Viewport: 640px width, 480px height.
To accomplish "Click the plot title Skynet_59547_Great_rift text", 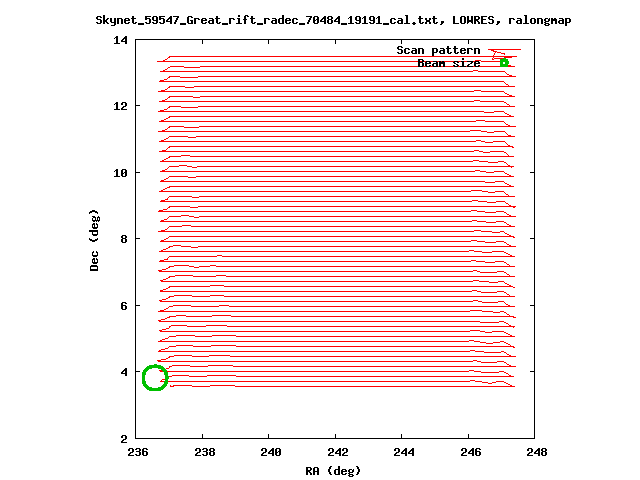I will 333,20.
